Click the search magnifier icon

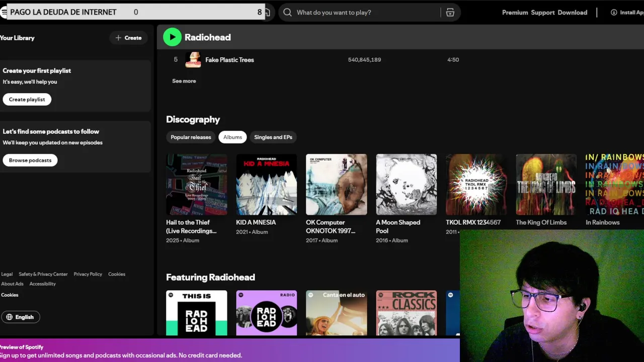pos(287,13)
